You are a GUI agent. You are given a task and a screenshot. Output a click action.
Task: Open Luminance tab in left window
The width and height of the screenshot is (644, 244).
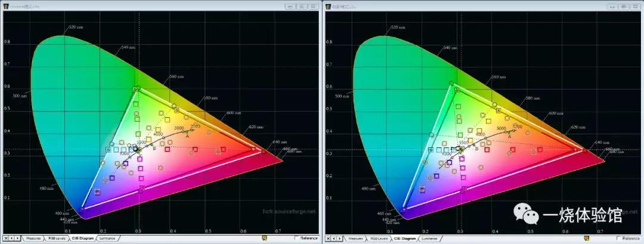point(107,238)
